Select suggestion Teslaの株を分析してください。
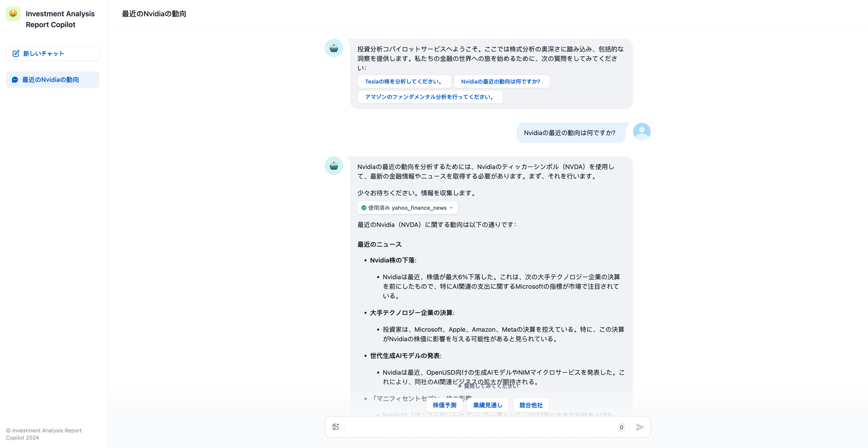Screen dimensions: 868x448 404,81
